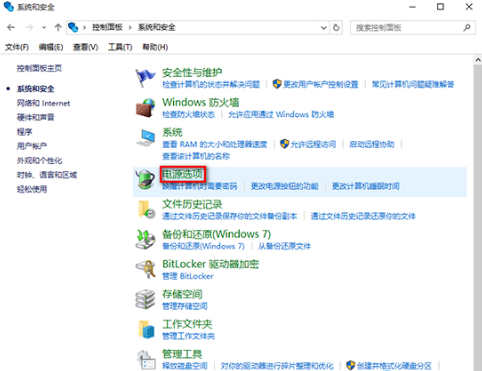Click the chevron after 控制面板 in address bar
The image size is (482, 371).
click(130, 28)
